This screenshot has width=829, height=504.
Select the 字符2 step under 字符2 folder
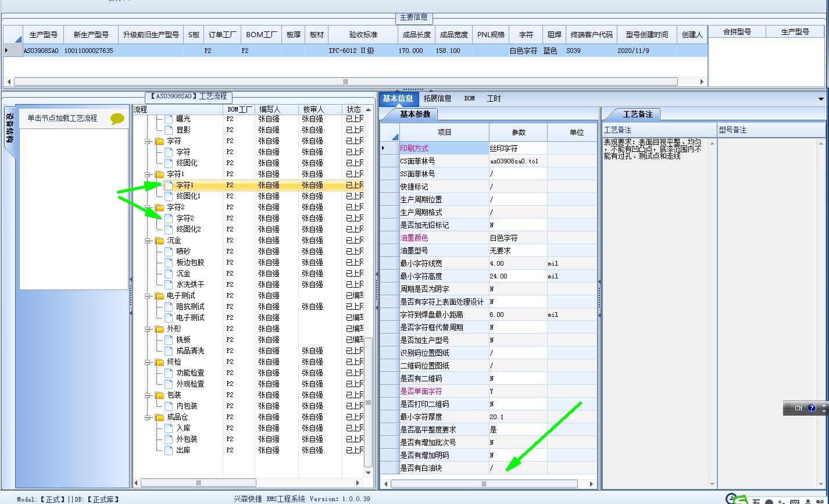185,219
